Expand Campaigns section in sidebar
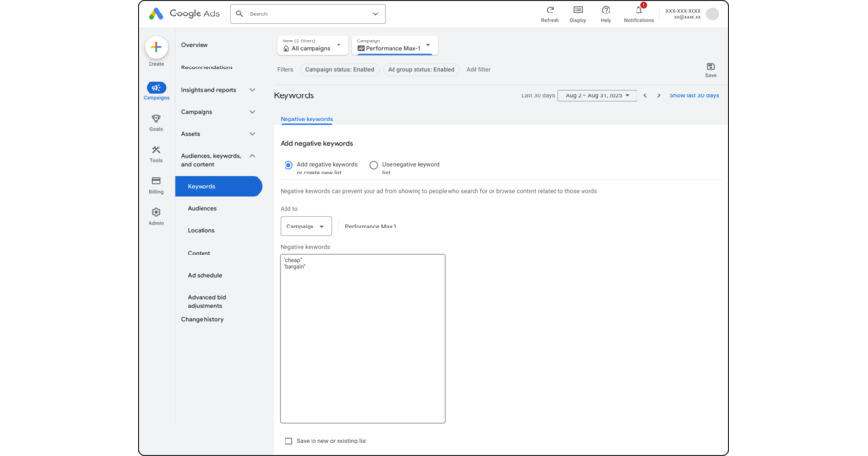Image resolution: width=868 pixels, height=456 pixels. coord(252,112)
